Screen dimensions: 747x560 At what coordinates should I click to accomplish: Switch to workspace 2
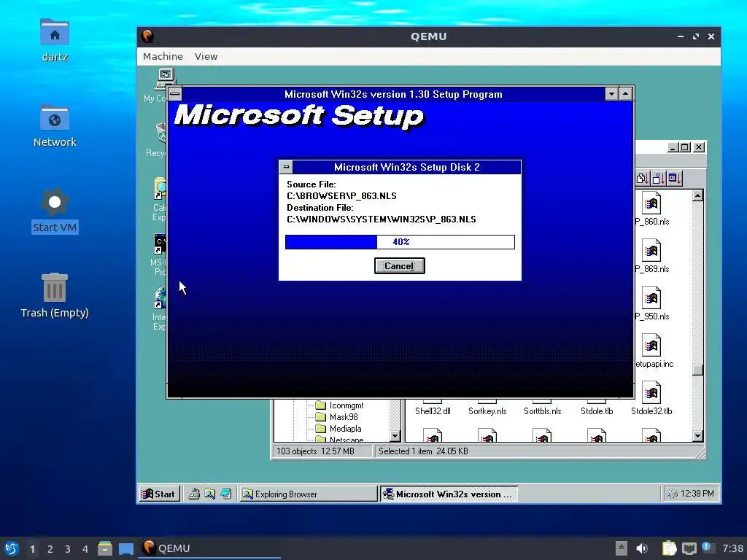coord(50,549)
